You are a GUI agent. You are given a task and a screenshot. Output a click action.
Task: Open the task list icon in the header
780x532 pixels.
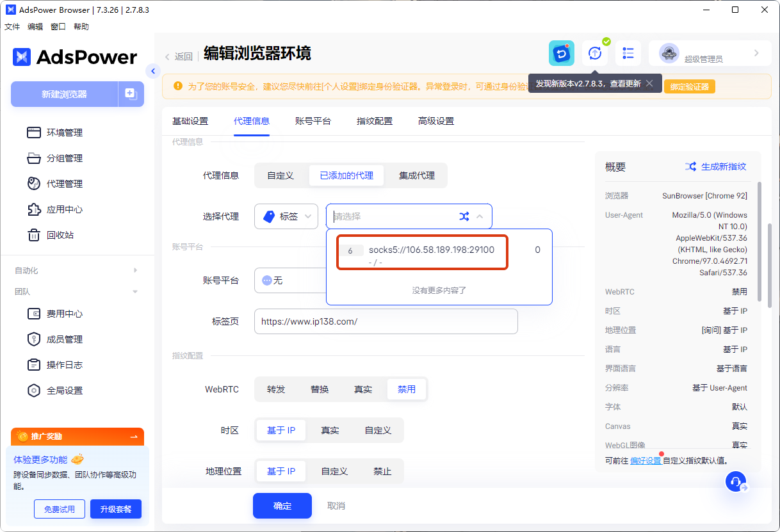pos(628,53)
